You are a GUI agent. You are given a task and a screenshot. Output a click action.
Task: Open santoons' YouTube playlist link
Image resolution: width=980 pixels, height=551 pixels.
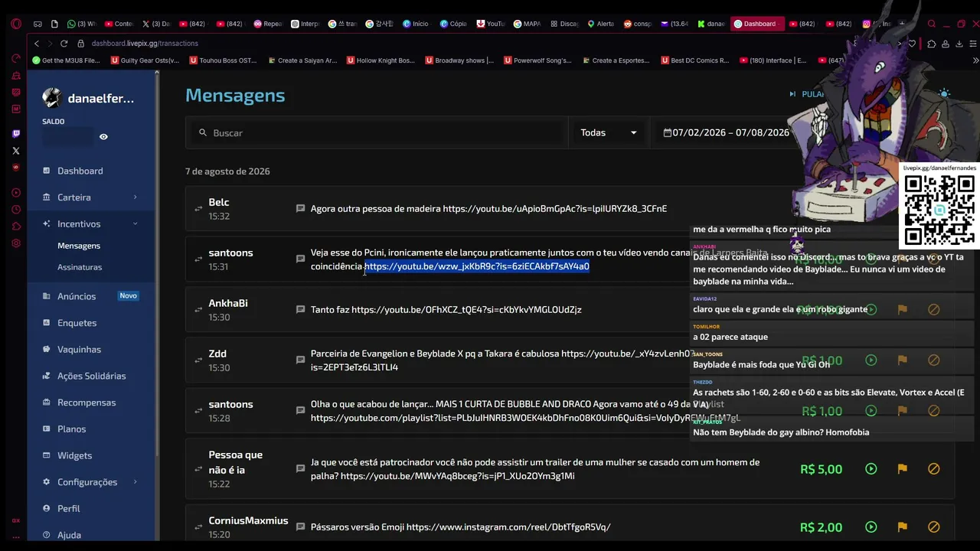tap(525, 418)
